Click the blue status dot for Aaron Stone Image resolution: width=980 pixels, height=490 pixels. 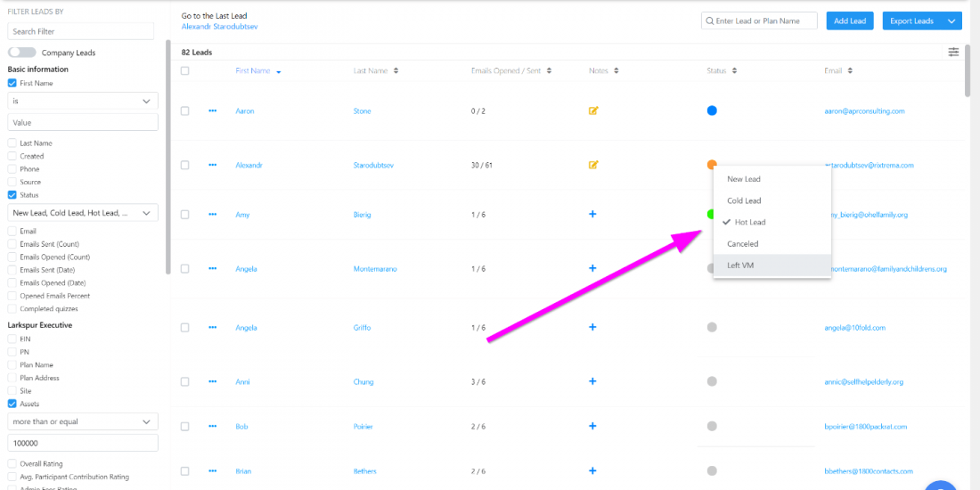tap(712, 111)
